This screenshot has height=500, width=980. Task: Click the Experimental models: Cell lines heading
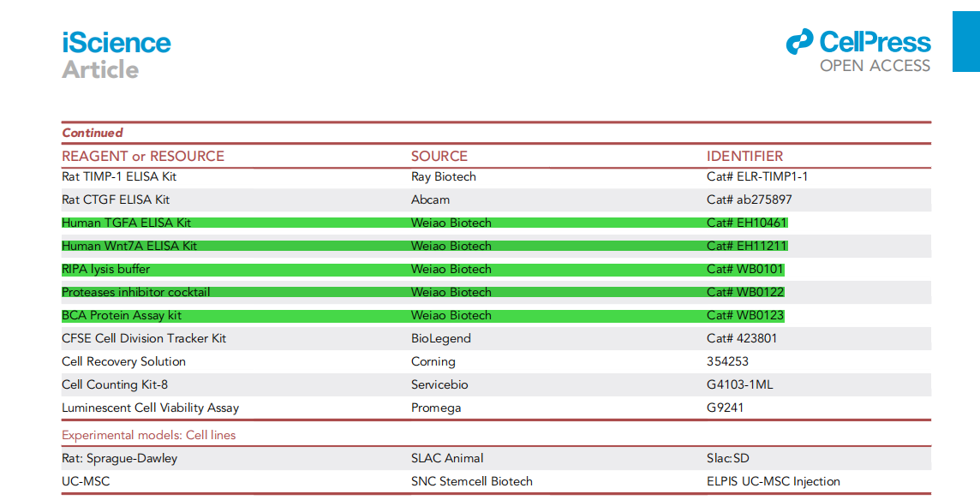[x=148, y=435]
